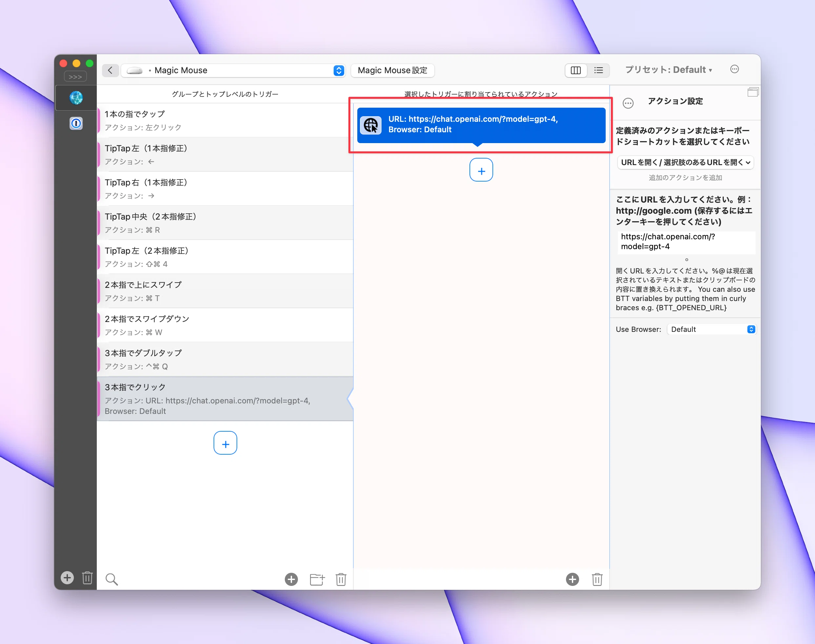Switch to list view layout icon
The height and width of the screenshot is (644, 815).
coord(598,71)
